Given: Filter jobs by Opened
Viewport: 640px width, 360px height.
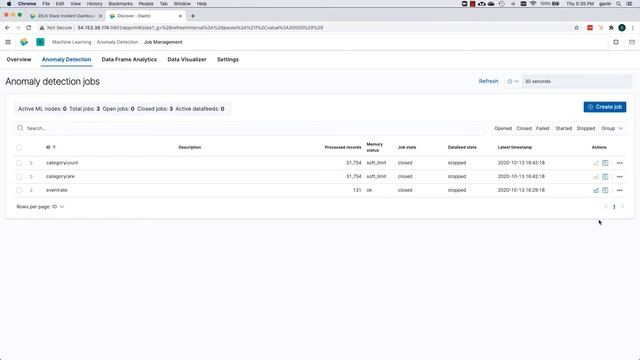Looking at the screenshot, I should pyautogui.click(x=503, y=128).
